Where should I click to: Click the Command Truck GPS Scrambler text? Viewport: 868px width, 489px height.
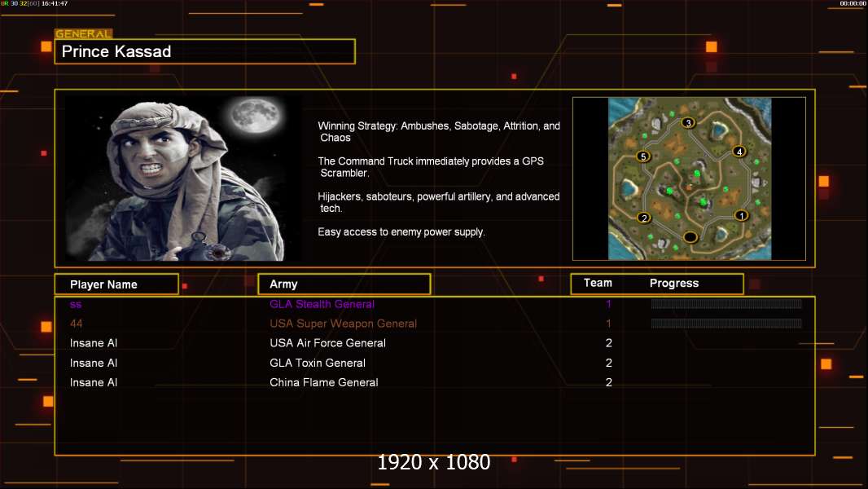point(431,167)
